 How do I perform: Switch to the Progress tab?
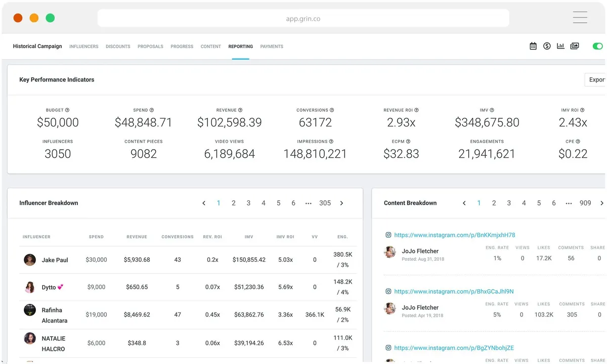(182, 47)
